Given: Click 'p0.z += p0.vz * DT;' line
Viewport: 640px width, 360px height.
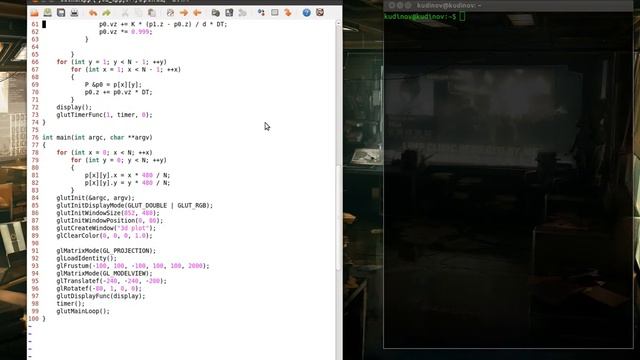Looking at the screenshot, I should [x=118, y=92].
